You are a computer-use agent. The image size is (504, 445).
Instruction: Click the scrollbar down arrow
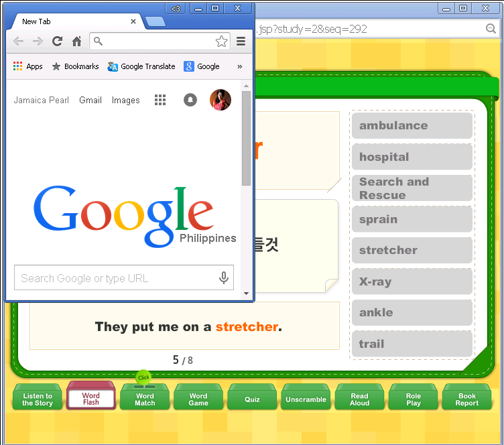246,294
